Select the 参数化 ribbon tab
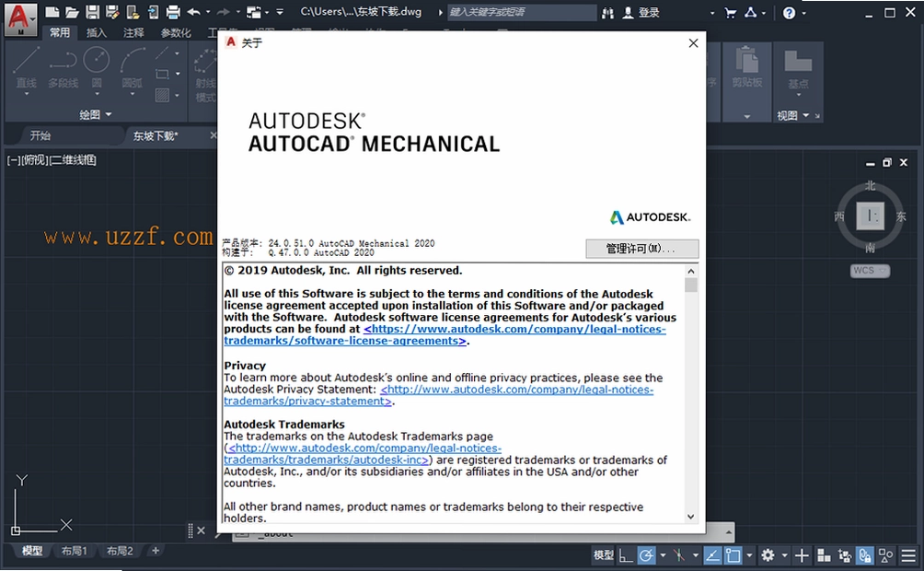Viewport: 924px width, 571px height. point(176,33)
